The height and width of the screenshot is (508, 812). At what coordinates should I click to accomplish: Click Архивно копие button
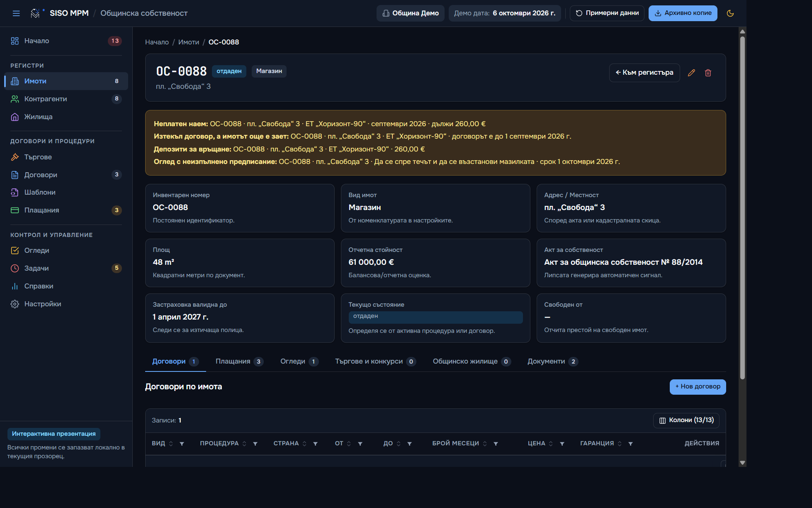tap(683, 13)
